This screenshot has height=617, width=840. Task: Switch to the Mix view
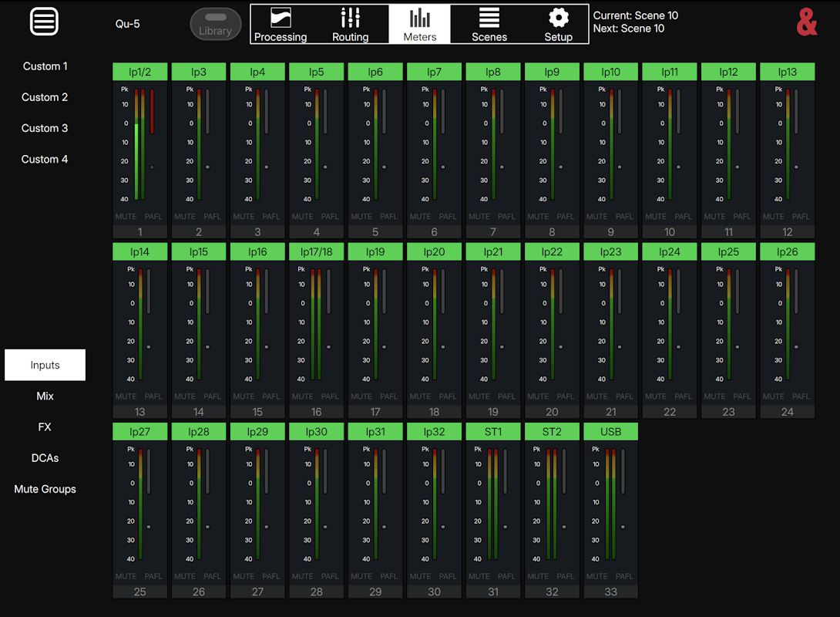click(x=45, y=396)
